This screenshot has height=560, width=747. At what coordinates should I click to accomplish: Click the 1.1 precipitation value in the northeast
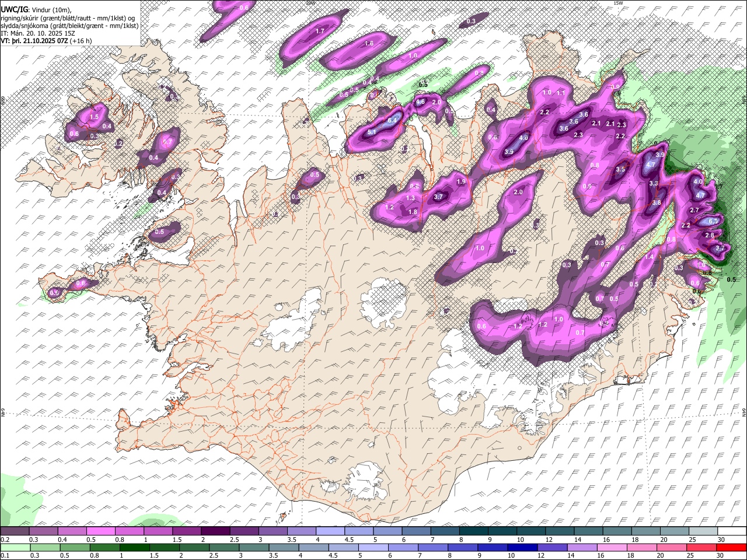(561, 93)
